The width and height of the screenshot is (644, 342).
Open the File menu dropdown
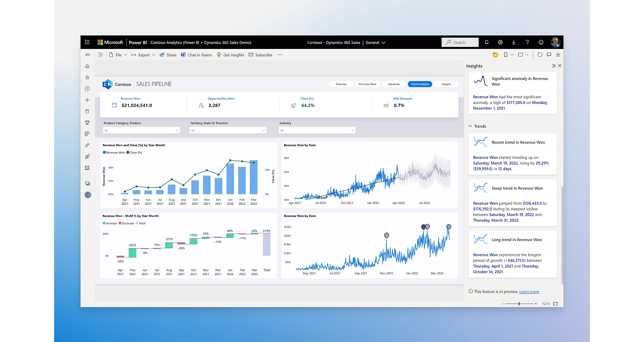coord(118,55)
